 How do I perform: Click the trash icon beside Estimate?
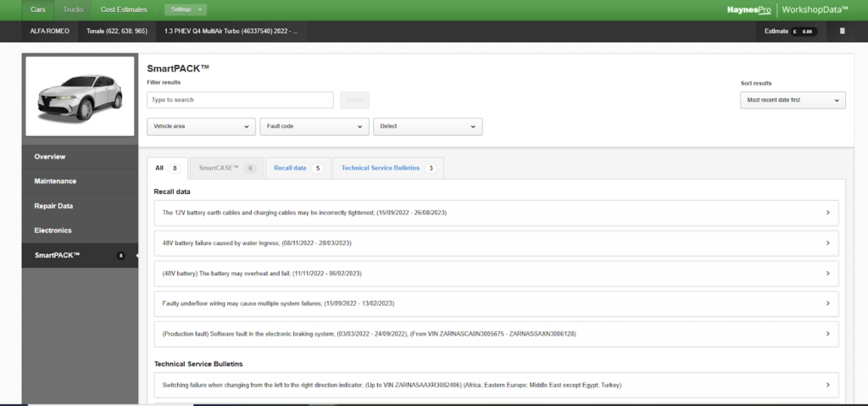point(842,31)
